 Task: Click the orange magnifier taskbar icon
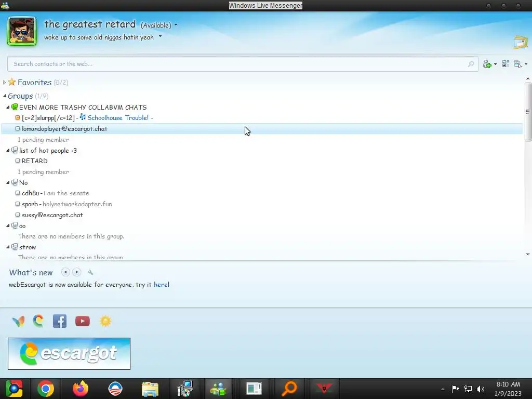(x=289, y=389)
